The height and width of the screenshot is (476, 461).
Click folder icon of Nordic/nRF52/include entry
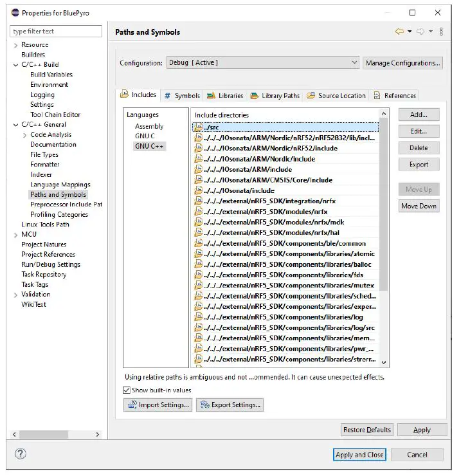[198, 148]
